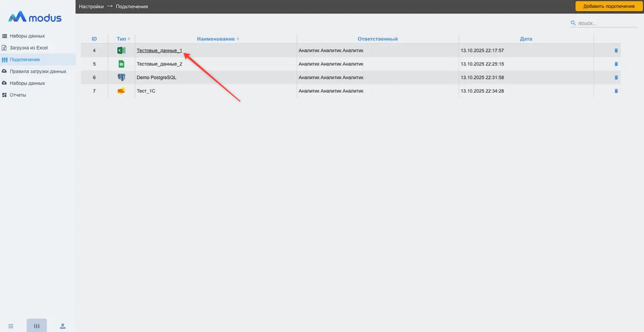Click the green spreadsheet icon for Тестовые_данные_2
Image resolution: width=644 pixels, height=332 pixels.
click(x=121, y=64)
